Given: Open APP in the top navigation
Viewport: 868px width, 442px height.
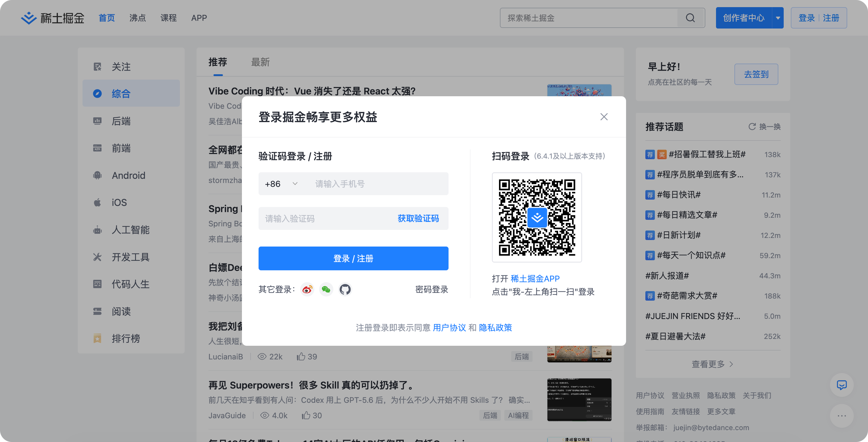Looking at the screenshot, I should [x=199, y=18].
